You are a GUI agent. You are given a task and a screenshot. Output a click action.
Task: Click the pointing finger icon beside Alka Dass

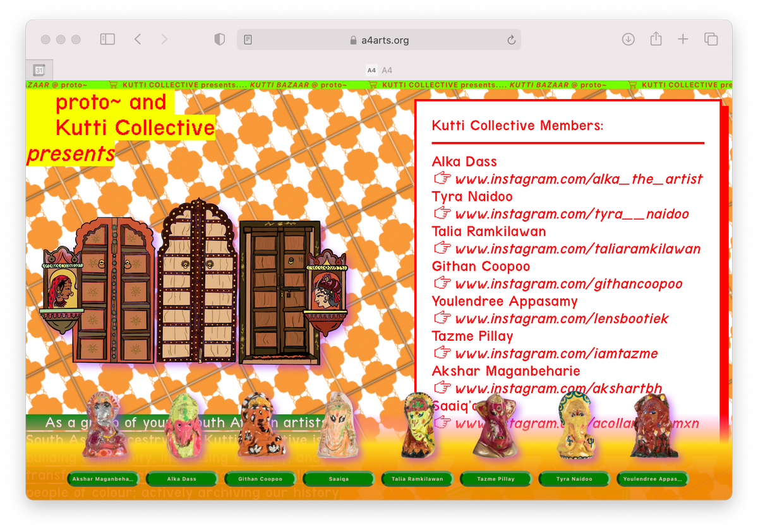tap(441, 179)
